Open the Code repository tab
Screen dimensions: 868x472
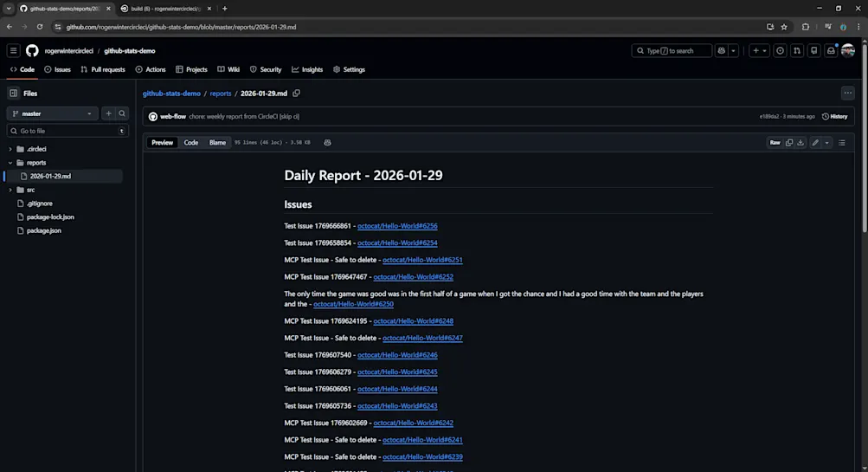23,70
